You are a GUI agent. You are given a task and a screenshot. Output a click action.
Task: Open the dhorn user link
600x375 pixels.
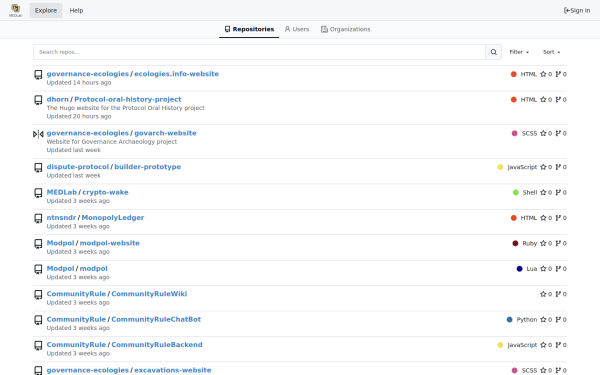click(58, 99)
